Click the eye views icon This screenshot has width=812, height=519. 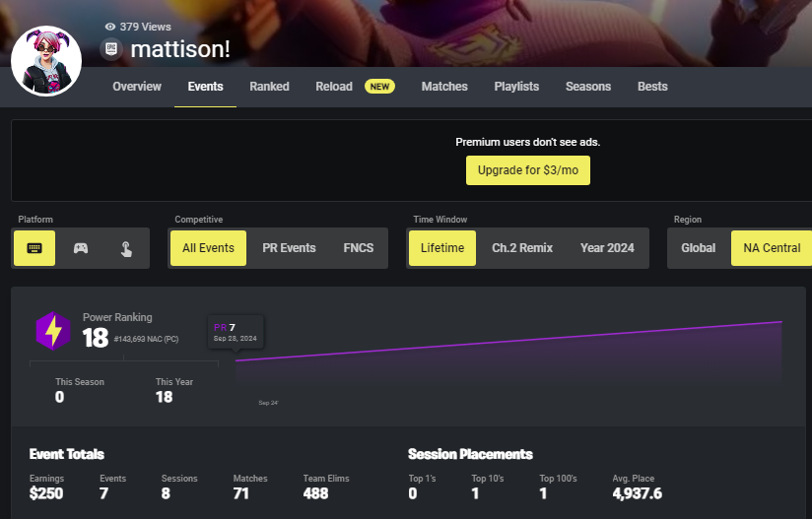coord(109,27)
